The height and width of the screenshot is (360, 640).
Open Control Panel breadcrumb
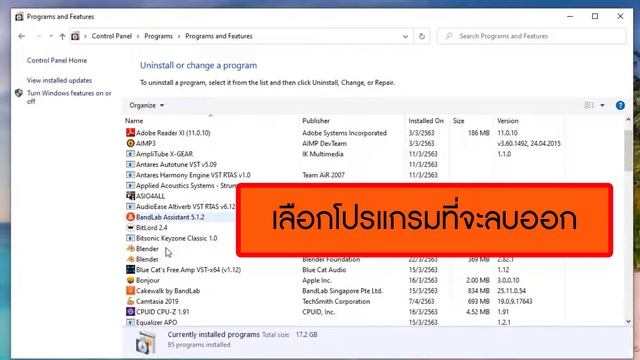tap(111, 36)
